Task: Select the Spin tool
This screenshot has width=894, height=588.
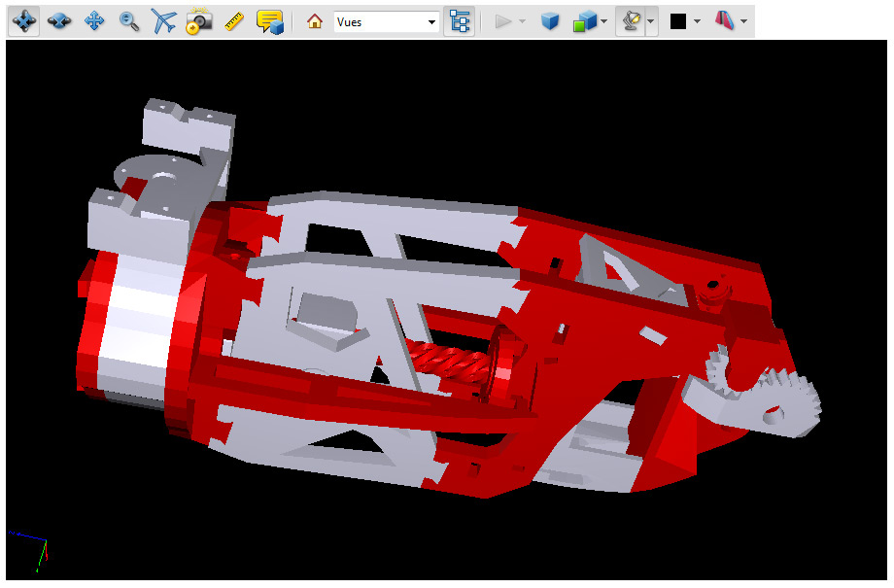Action: click(x=59, y=21)
